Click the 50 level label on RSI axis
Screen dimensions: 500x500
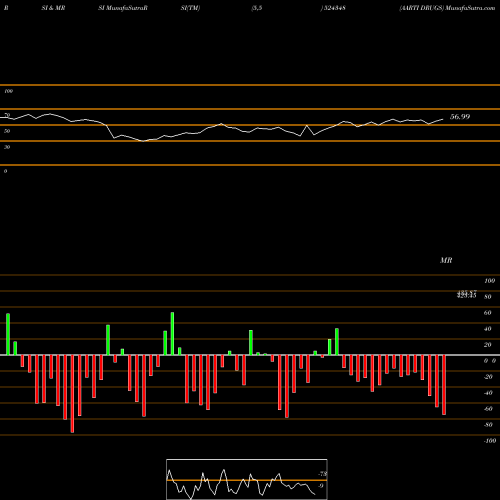pos(7,131)
